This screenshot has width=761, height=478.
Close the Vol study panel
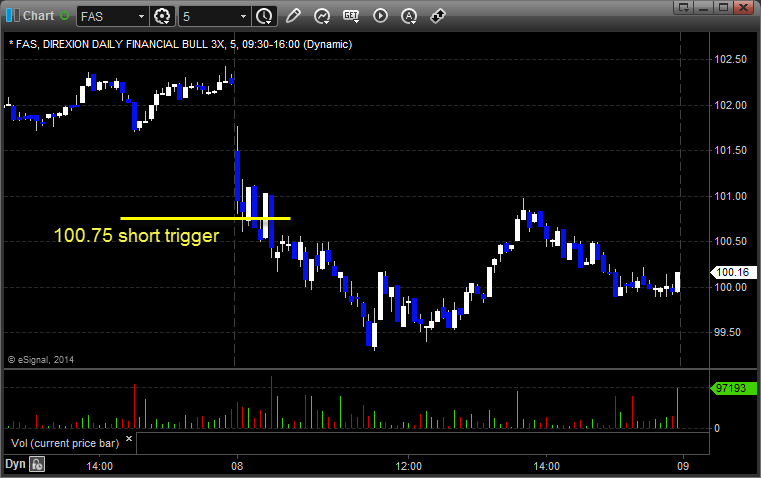[129, 439]
